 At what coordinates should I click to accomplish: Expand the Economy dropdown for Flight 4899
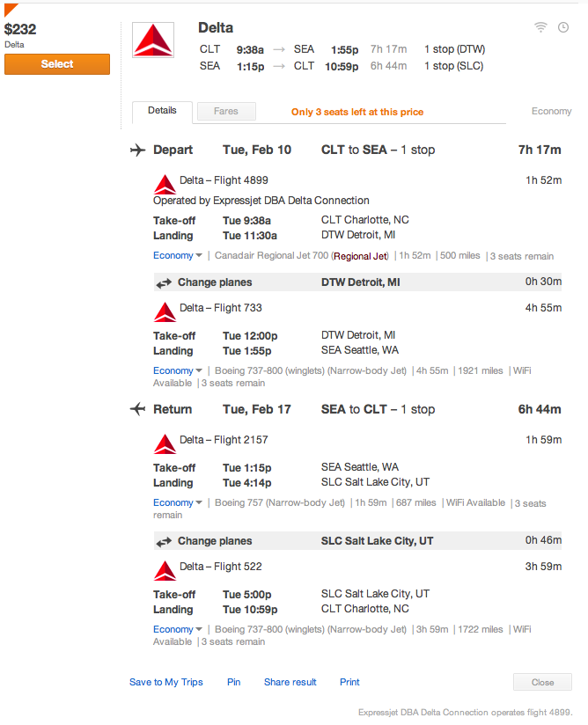pos(178,255)
